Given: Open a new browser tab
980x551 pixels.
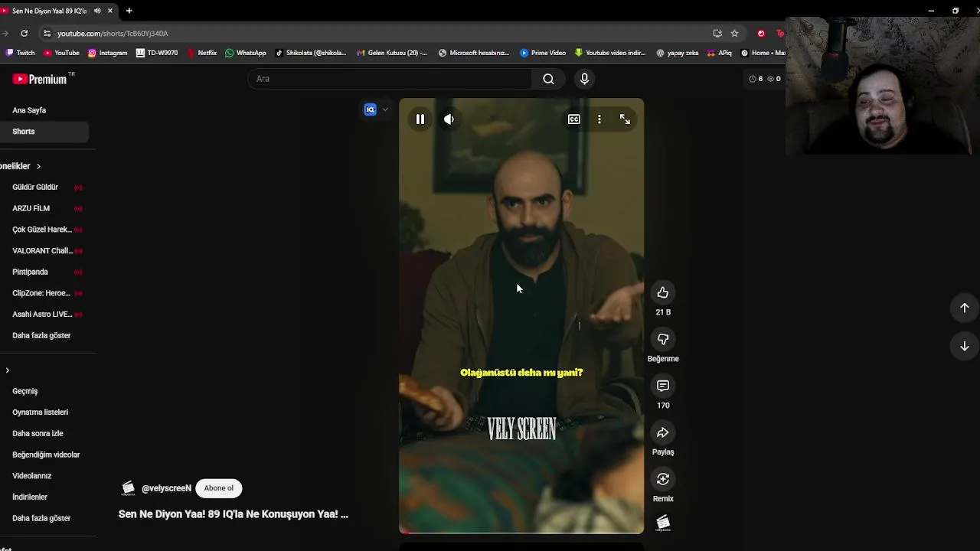Looking at the screenshot, I should point(129,11).
